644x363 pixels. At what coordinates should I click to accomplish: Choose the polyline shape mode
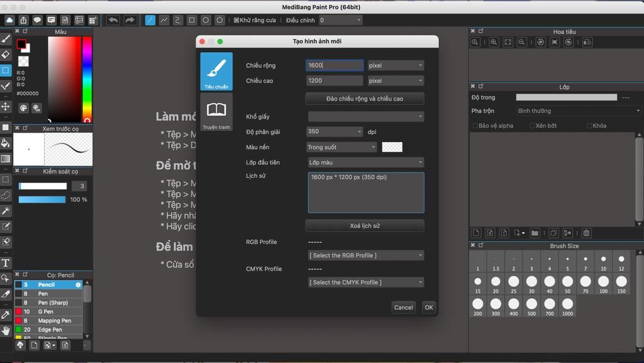pyautogui.click(x=164, y=20)
